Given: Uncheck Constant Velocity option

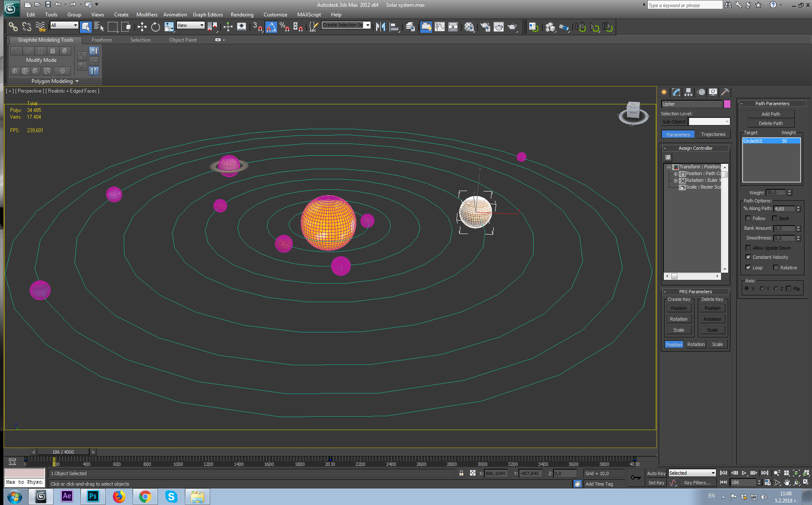Looking at the screenshot, I should (748, 257).
